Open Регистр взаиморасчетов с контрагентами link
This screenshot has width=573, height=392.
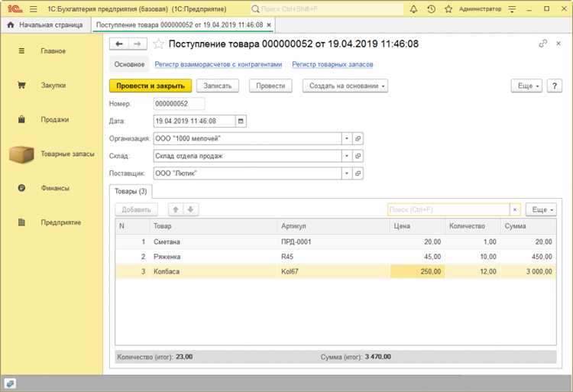coord(219,64)
